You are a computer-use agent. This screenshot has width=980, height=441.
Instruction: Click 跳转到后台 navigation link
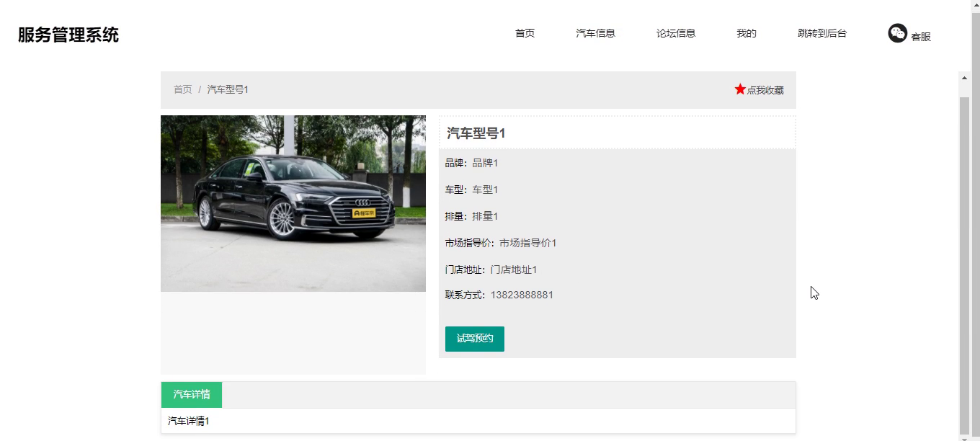tap(822, 33)
